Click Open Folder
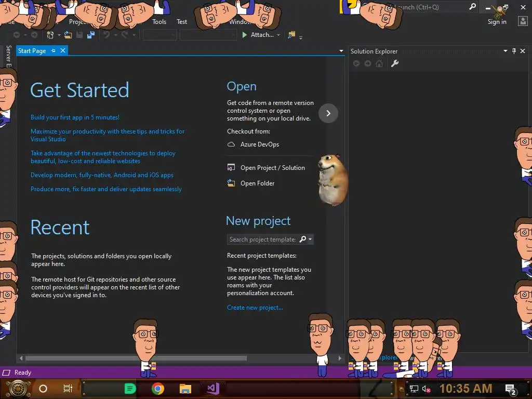Image resolution: width=532 pixels, height=399 pixels. [x=251, y=183]
